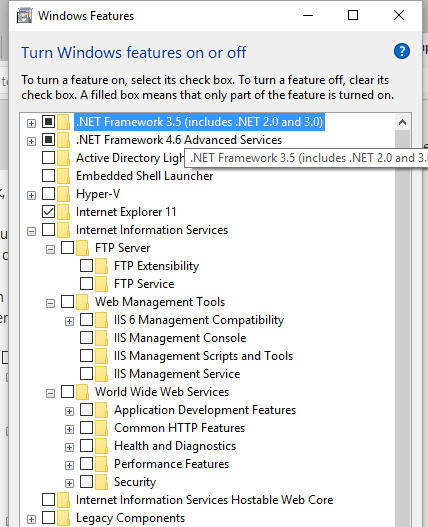This screenshot has height=527, width=428.
Task: Enable the Hyper-V checkbox
Action: pyautogui.click(x=48, y=194)
